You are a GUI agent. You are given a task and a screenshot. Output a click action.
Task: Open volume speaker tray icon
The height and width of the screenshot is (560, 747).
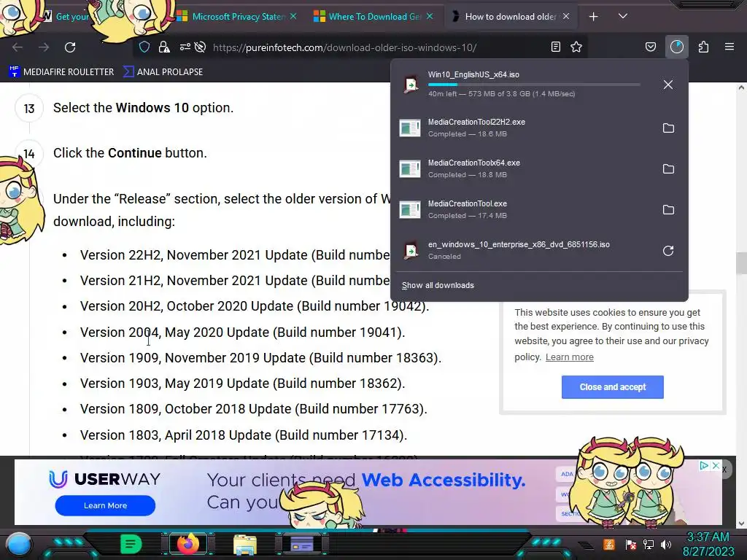[x=666, y=544]
